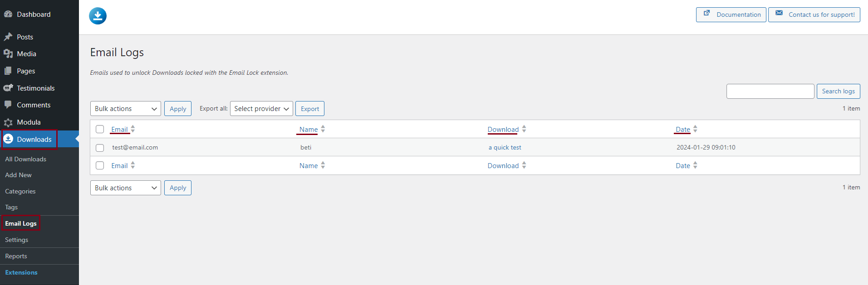868x285 pixels.
Task: Go to All Downloads in sidebar
Action: pyautogui.click(x=26, y=159)
